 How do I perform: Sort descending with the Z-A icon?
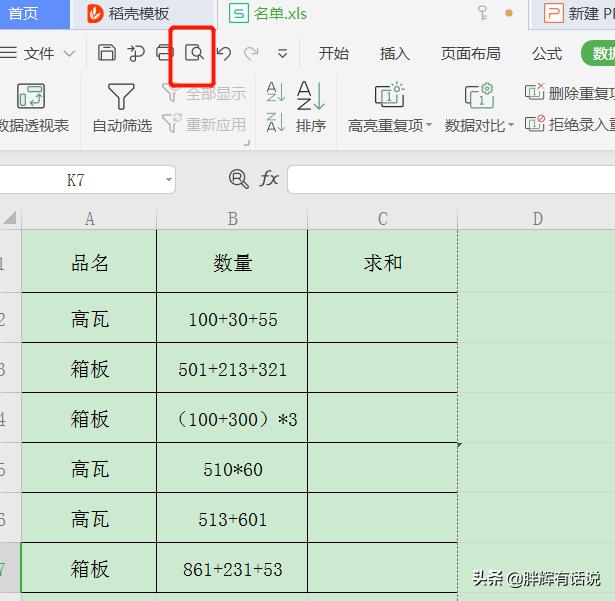point(276,124)
